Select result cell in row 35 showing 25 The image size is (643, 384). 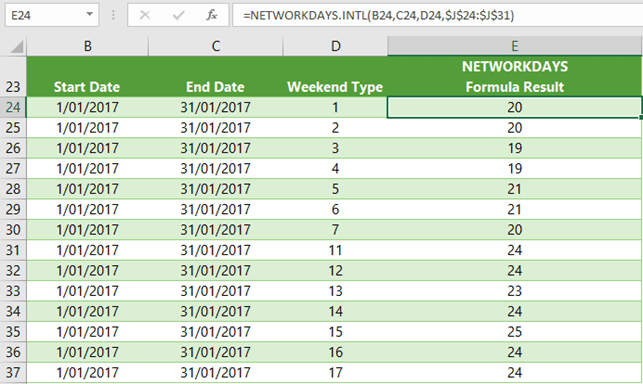coord(515,331)
